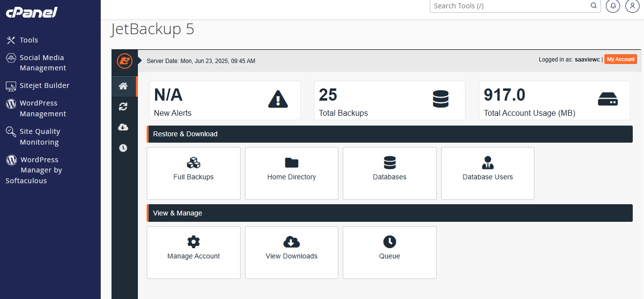This screenshot has width=644, height=299.
Task: Open Site Quality Monitoring
Action: (40, 137)
